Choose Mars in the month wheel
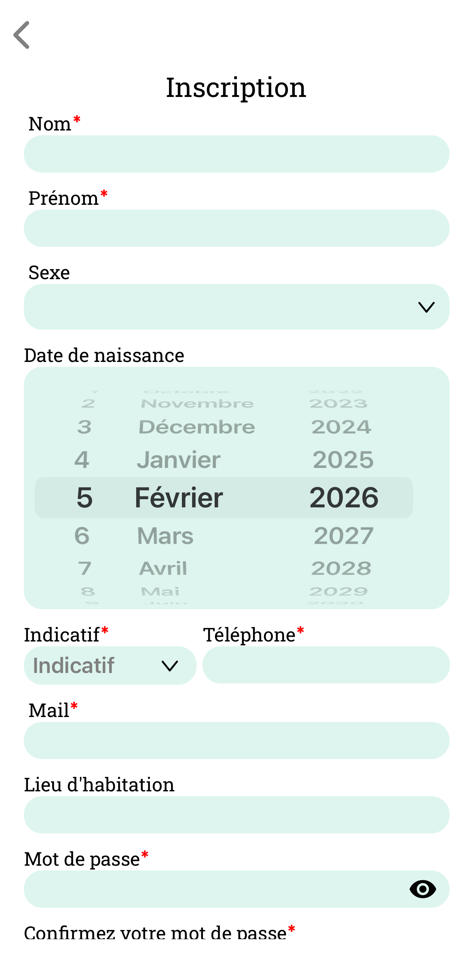The image size is (473, 980). point(165,536)
